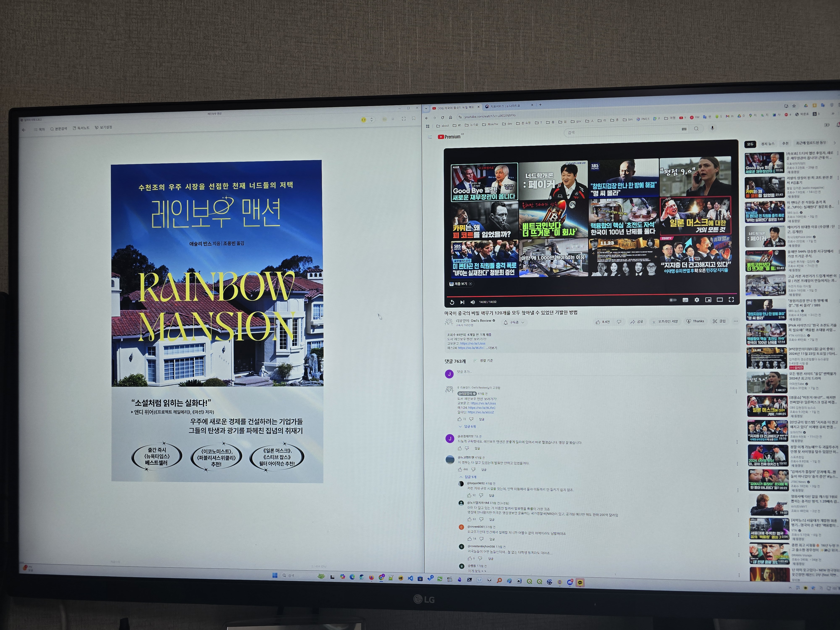Image resolution: width=840 pixels, height=630 pixels.
Task: Open YouTube player settings gear
Action: click(x=696, y=300)
